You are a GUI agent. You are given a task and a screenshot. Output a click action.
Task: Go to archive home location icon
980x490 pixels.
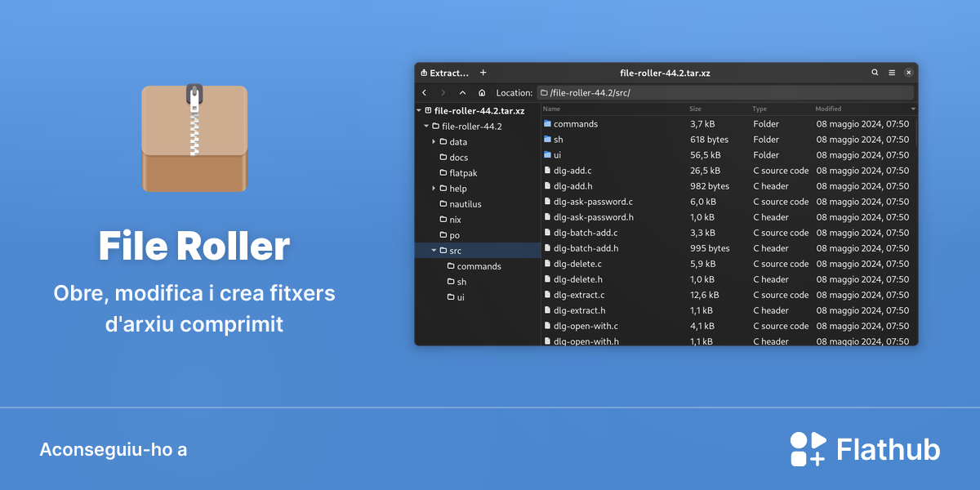click(482, 93)
